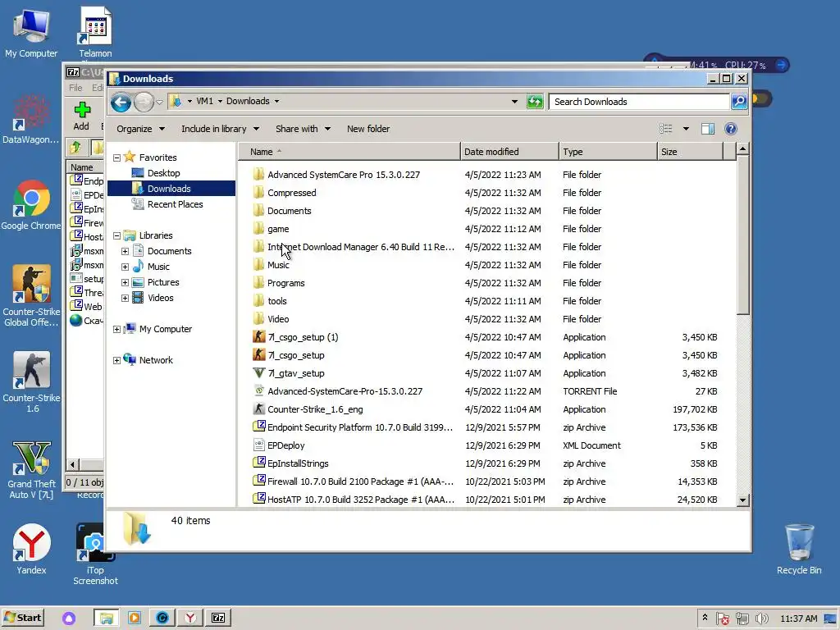Open the view options dropdown arrow

tap(686, 129)
